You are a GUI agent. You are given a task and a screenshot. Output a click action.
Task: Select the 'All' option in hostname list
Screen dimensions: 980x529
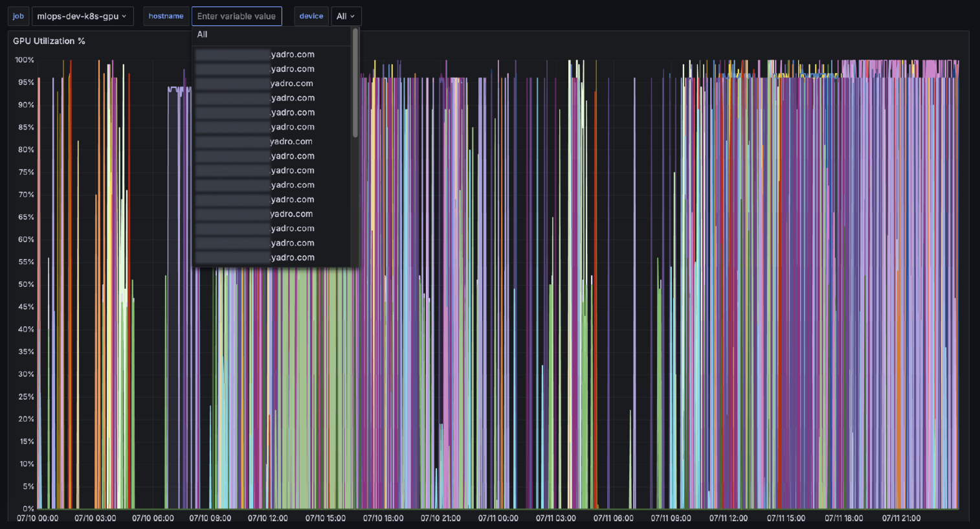click(203, 34)
